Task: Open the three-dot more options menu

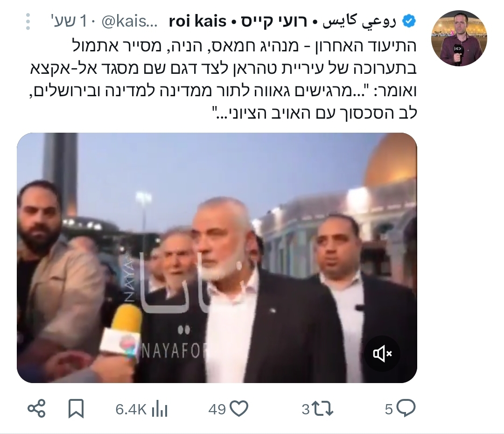Action: pos(28,21)
